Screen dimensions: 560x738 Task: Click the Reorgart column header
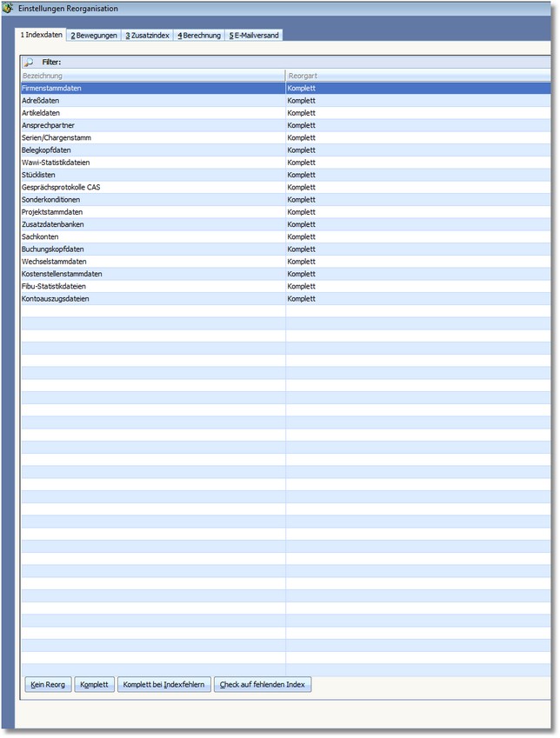[x=417, y=76]
